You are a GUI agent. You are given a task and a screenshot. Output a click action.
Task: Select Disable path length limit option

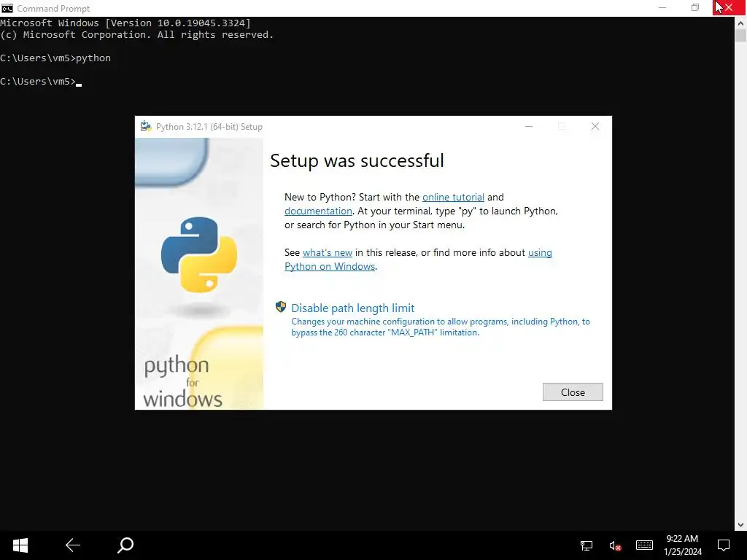coord(352,308)
